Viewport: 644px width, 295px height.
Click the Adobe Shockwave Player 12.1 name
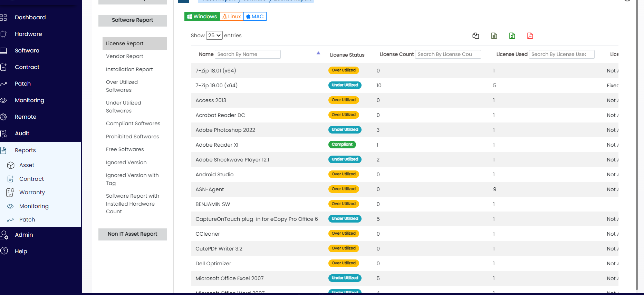click(x=232, y=160)
